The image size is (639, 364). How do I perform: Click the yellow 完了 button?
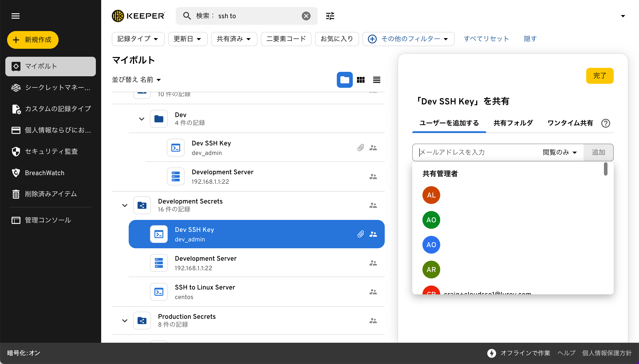click(600, 76)
